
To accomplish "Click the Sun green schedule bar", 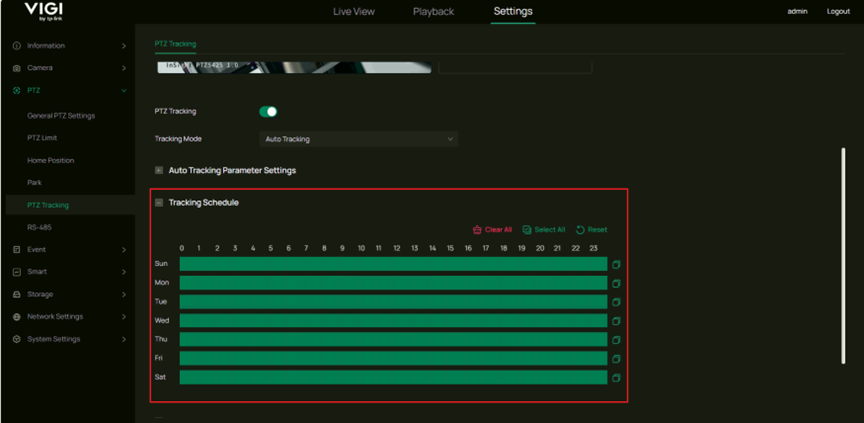I will (x=393, y=264).
